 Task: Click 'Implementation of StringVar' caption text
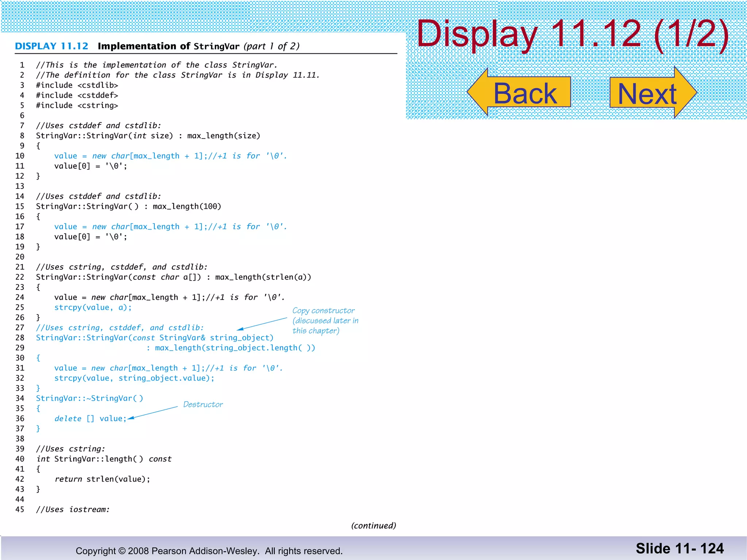pos(169,46)
